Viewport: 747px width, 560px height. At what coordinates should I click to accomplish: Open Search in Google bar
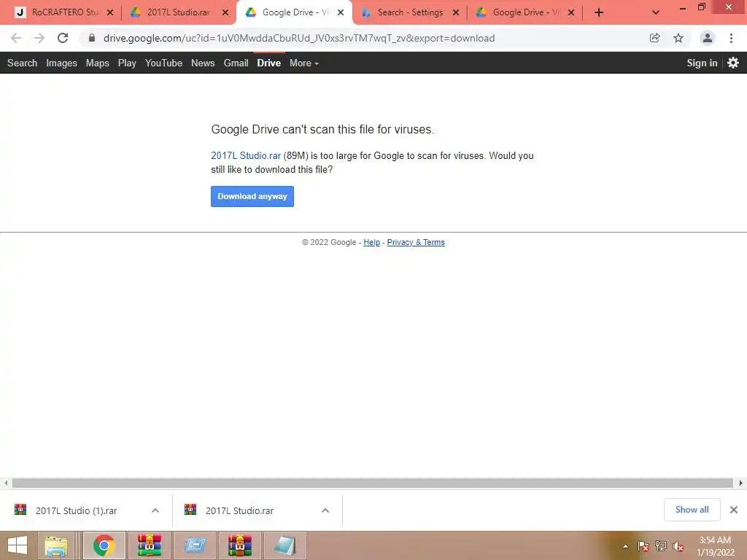pyautogui.click(x=22, y=63)
